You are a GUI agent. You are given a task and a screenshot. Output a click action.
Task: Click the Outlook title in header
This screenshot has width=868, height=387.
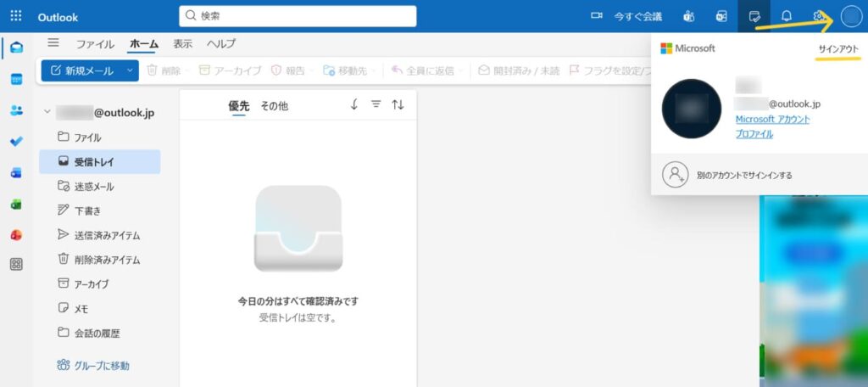[x=58, y=17]
